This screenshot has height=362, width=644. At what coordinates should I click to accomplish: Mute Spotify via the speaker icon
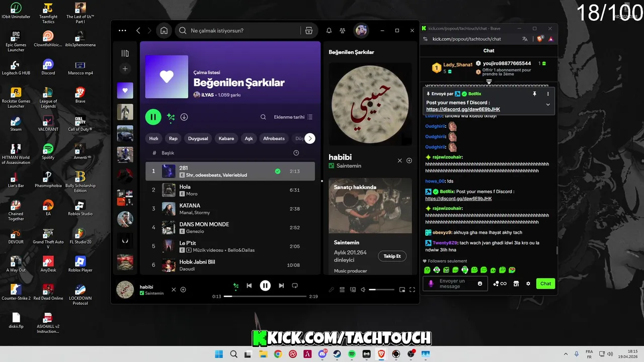(x=363, y=290)
